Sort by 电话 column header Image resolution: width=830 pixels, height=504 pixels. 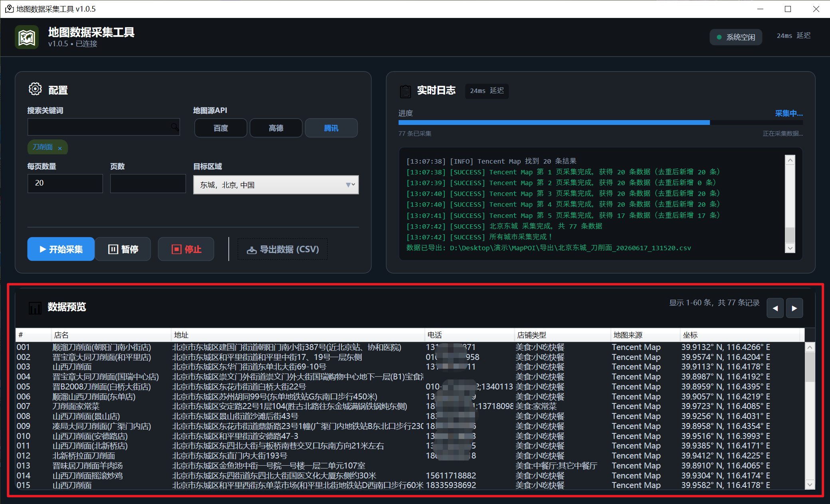[469, 335]
